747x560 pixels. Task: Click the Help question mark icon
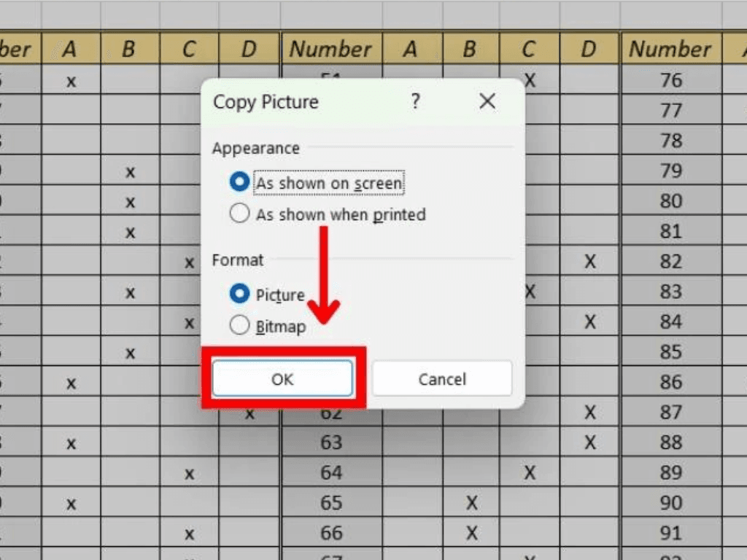tap(415, 101)
